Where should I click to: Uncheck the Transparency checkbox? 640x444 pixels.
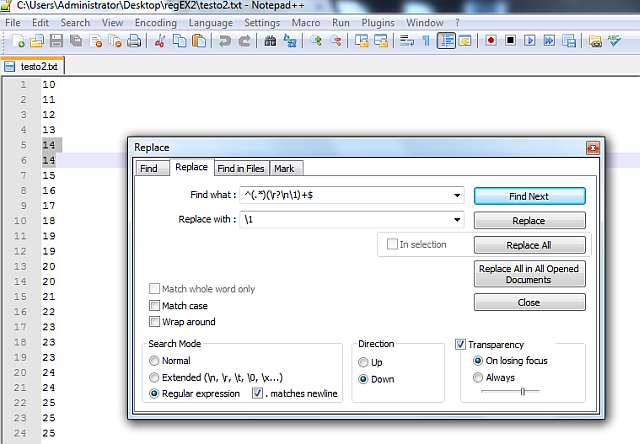click(x=460, y=344)
